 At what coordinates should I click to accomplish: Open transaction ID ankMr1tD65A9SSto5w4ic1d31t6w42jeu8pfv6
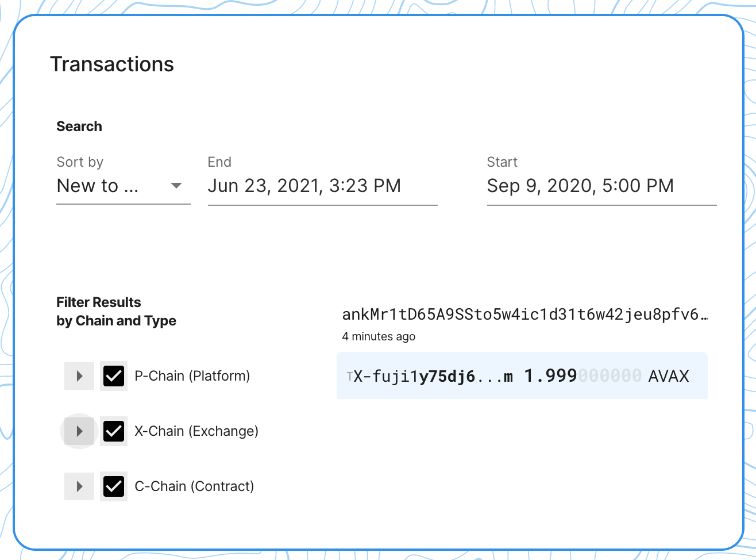click(x=524, y=314)
